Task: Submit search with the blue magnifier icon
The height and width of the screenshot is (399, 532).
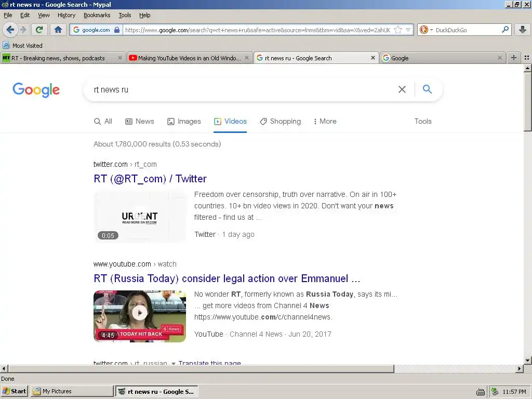Action: [427, 89]
